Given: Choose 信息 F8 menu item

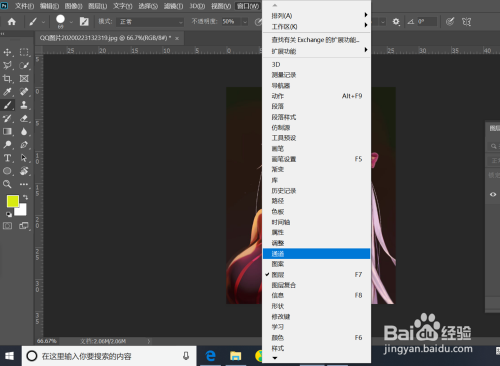Looking at the screenshot, I should (316, 295).
